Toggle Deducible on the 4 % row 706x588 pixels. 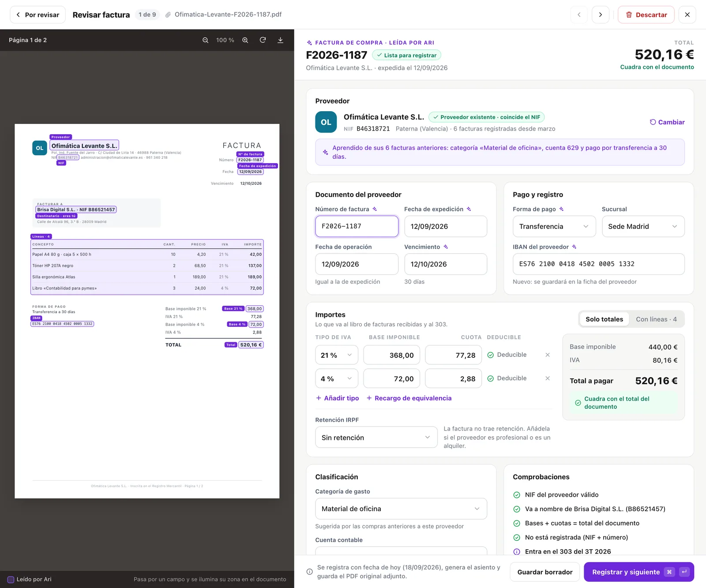point(507,378)
